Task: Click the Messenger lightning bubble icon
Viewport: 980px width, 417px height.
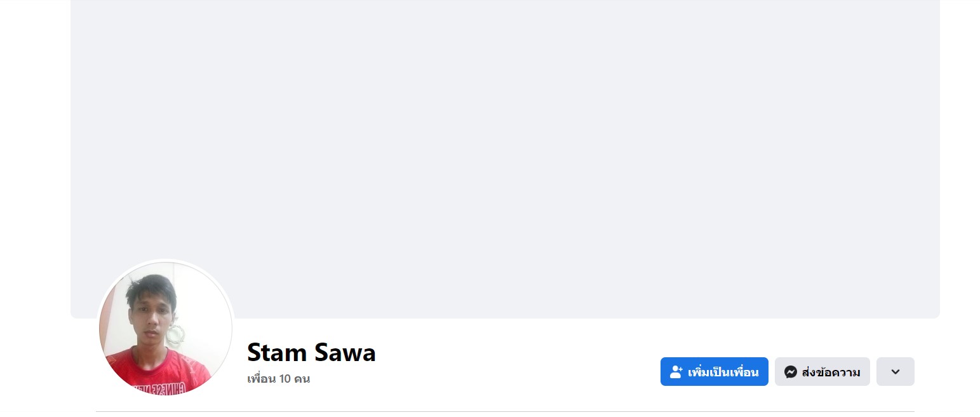Action: point(790,372)
